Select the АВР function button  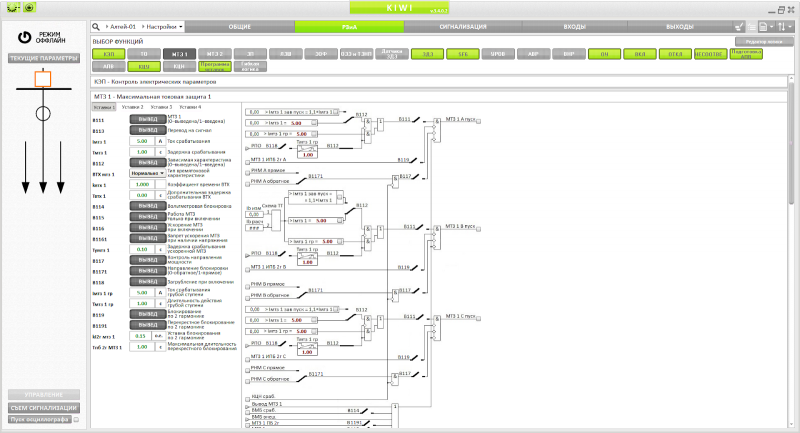click(534, 54)
